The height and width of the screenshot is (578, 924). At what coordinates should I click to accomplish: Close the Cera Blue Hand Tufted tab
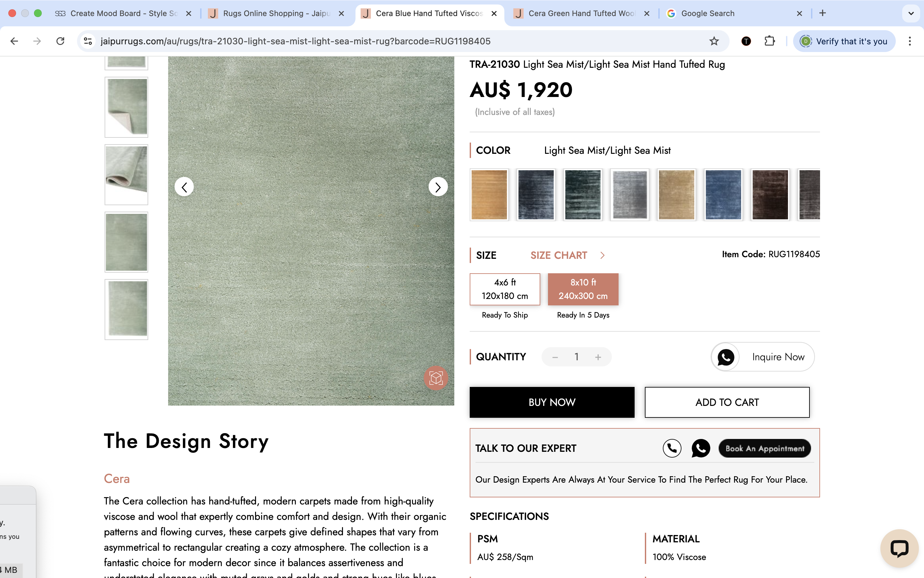(x=494, y=13)
